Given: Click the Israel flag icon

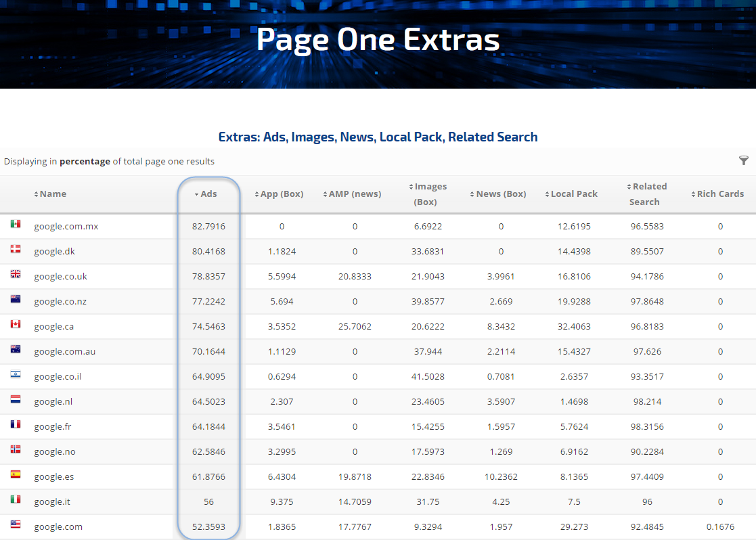Looking at the screenshot, I should tap(16, 374).
